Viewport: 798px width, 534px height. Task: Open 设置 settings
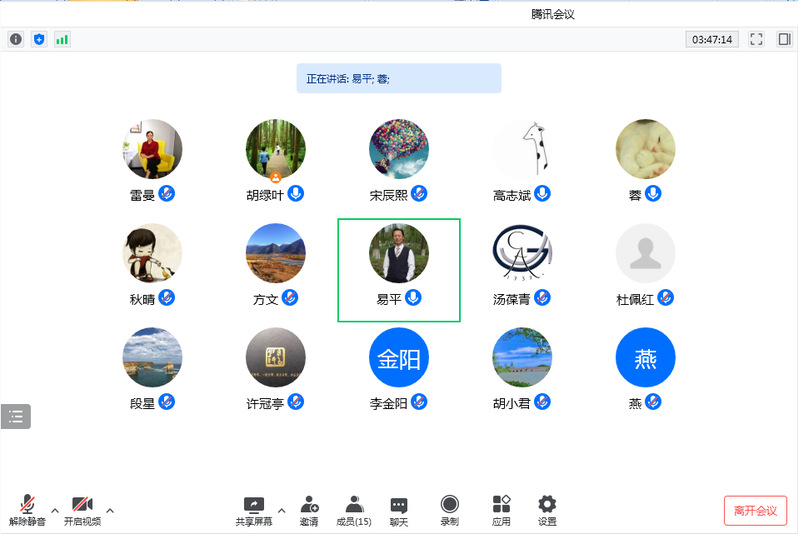(547, 510)
